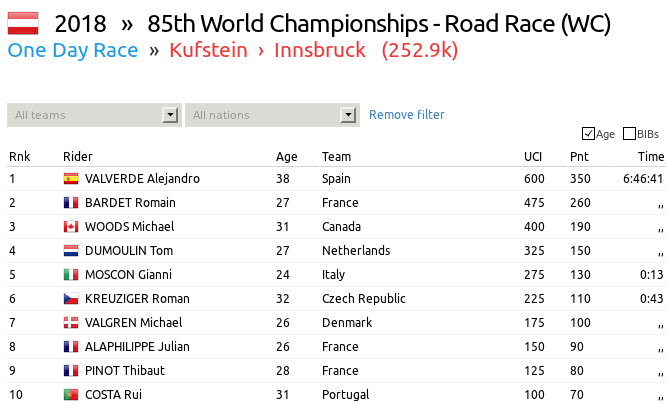
Task: Open rider BARDET Romain's profile
Action: (x=130, y=203)
